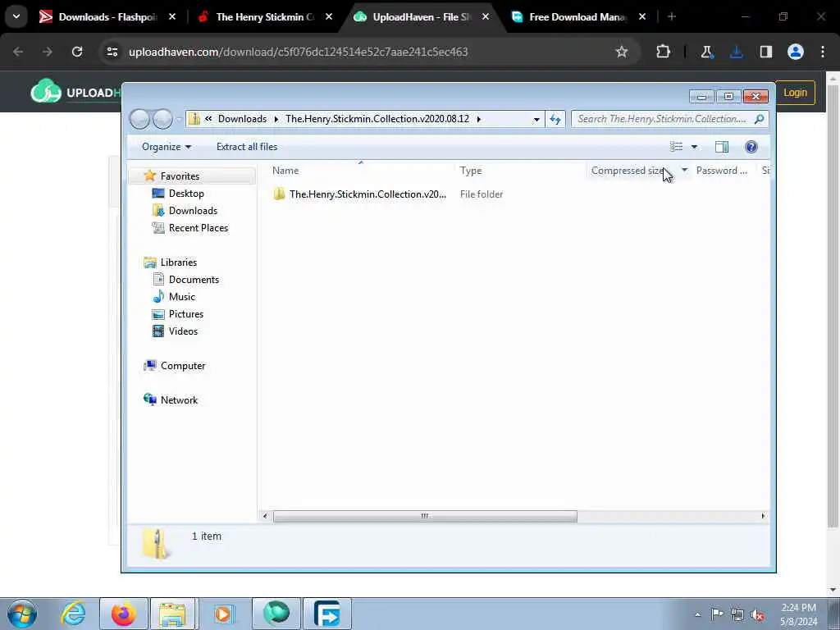The height and width of the screenshot is (630, 840).
Task: Open Action Center flag icon
Action: pyautogui.click(x=717, y=614)
